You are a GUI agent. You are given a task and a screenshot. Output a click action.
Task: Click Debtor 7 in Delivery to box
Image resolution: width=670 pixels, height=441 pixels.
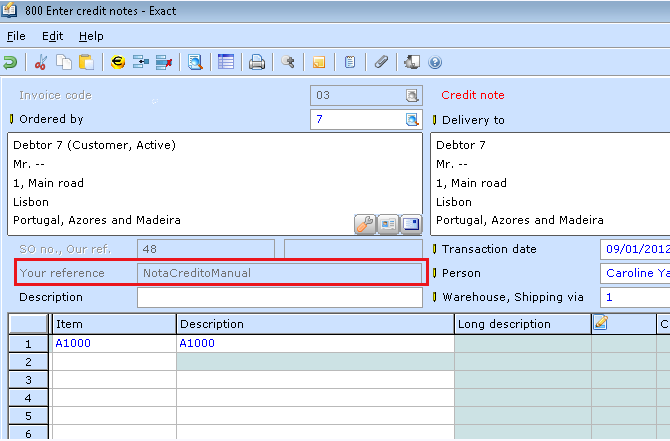coord(461,145)
